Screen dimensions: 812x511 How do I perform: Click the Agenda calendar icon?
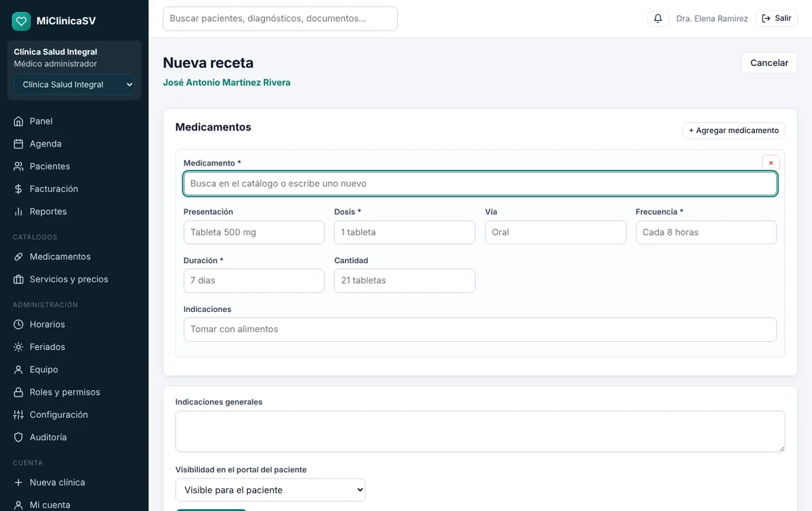point(18,144)
